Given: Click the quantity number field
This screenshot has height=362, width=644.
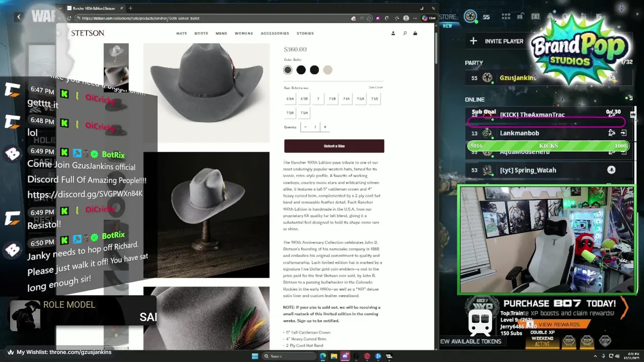Looking at the screenshot, I should point(315,127).
